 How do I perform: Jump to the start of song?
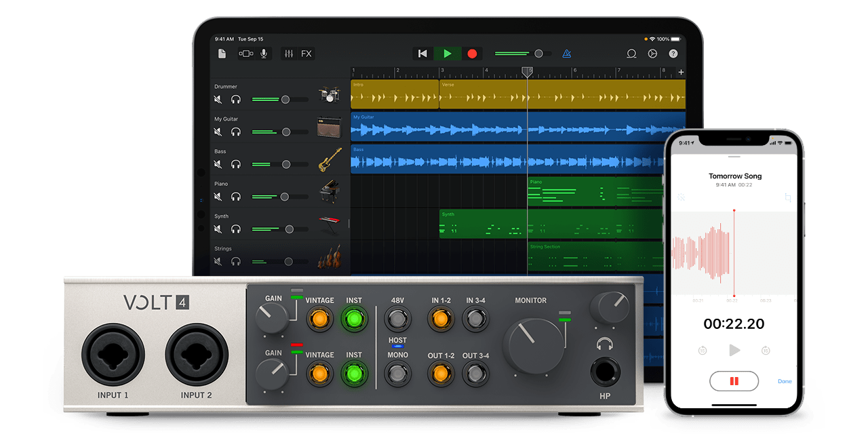(x=422, y=54)
